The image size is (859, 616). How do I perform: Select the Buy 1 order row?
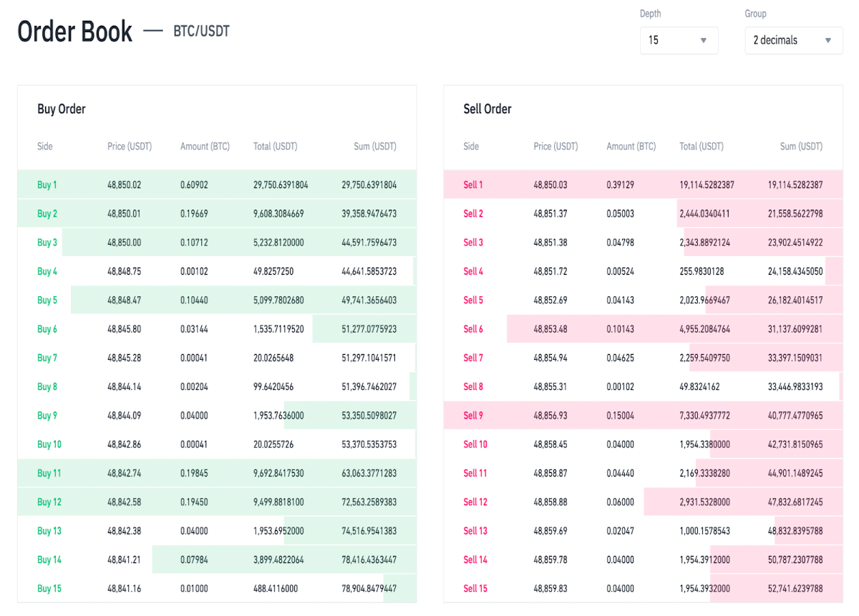217,185
